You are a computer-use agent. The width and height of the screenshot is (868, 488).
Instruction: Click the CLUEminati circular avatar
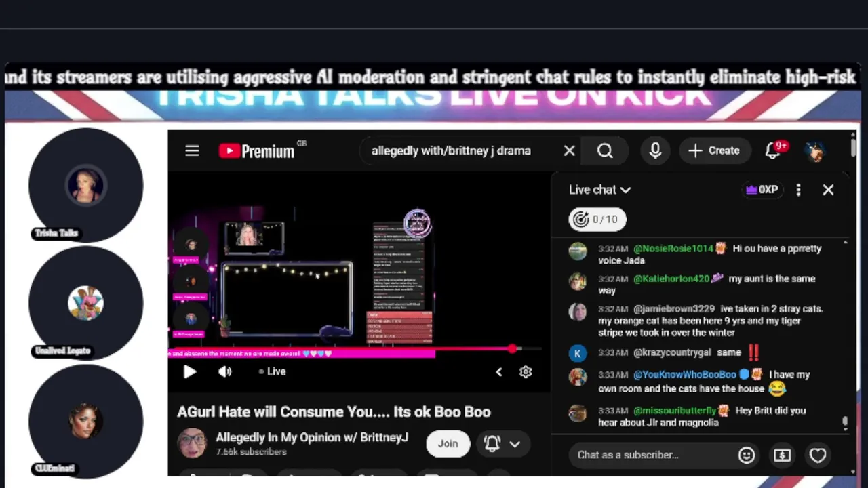[x=85, y=421]
